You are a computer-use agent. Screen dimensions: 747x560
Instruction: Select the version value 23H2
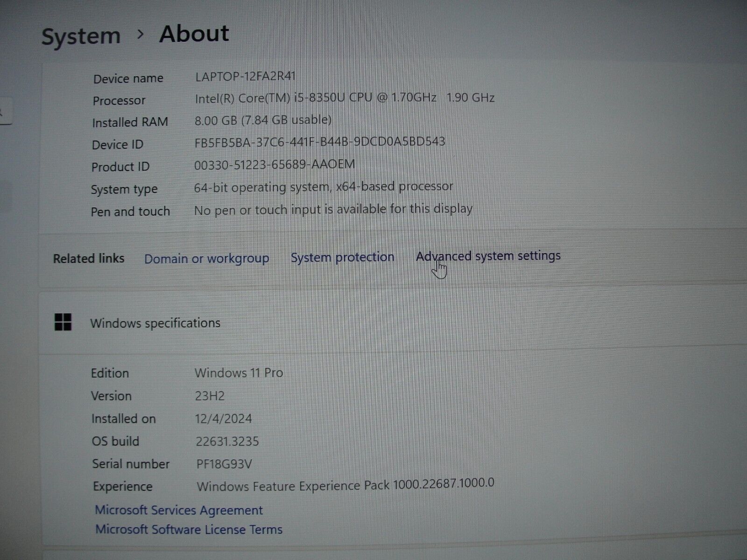coord(210,396)
